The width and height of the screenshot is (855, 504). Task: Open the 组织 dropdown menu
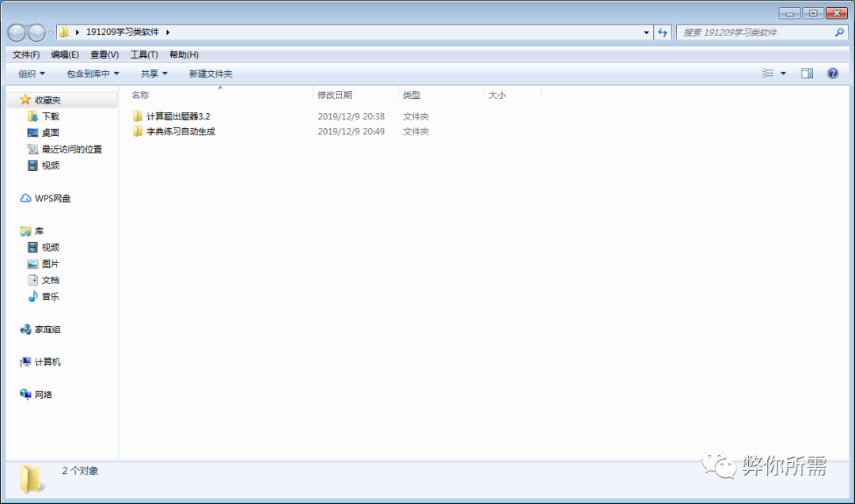pyautogui.click(x=32, y=74)
